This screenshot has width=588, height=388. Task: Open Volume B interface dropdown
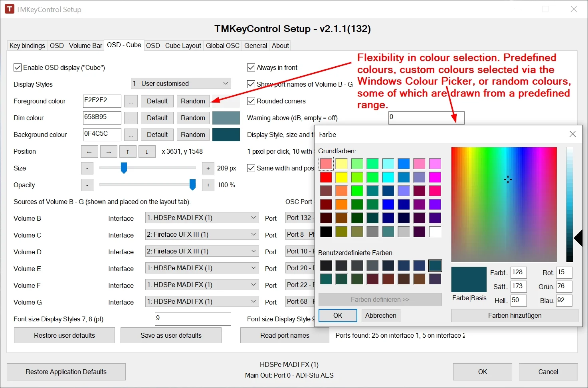(202, 218)
